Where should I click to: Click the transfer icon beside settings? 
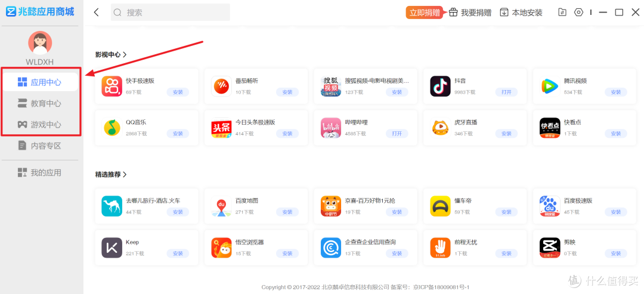coord(562,13)
